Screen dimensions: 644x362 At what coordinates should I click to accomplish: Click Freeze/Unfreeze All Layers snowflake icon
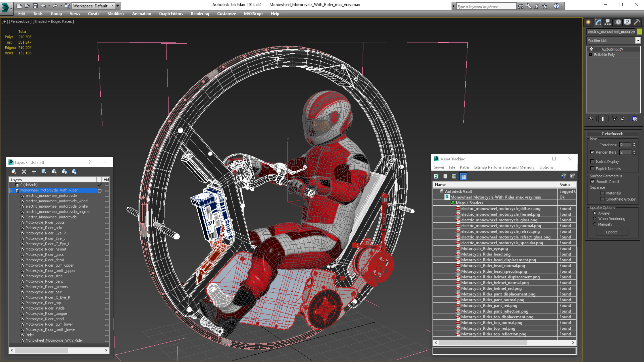click(74, 172)
